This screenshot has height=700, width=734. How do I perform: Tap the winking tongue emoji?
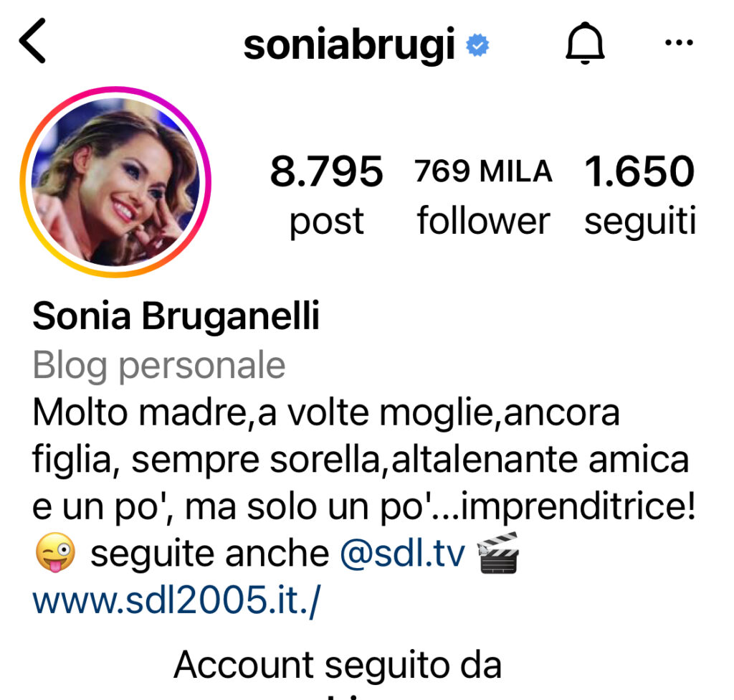pos(55,553)
